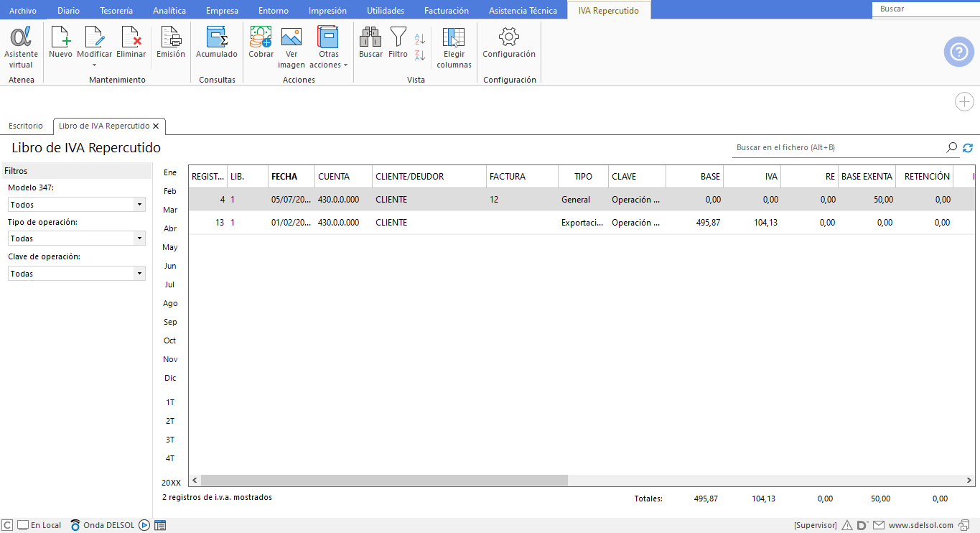Sort descending Z to A
Screen dimensions: 980x533
[420, 55]
